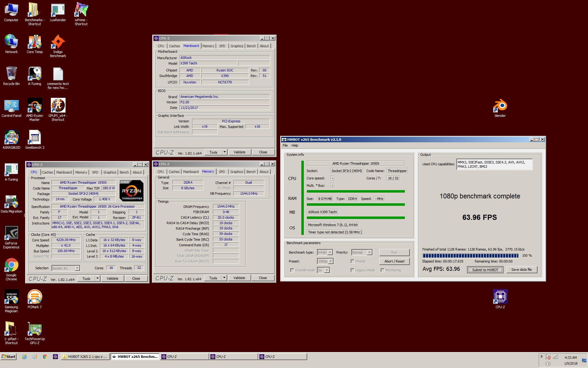This screenshot has height=368, width=588.
Task: Switch to SPD tab in Mainboard CPU-Z window
Action: 222,46
